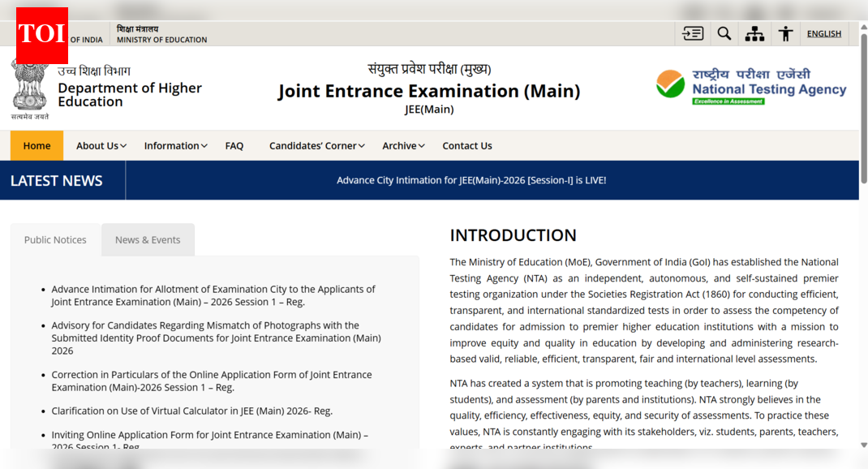
Task: Click the red TOI logo
Action: point(41,36)
